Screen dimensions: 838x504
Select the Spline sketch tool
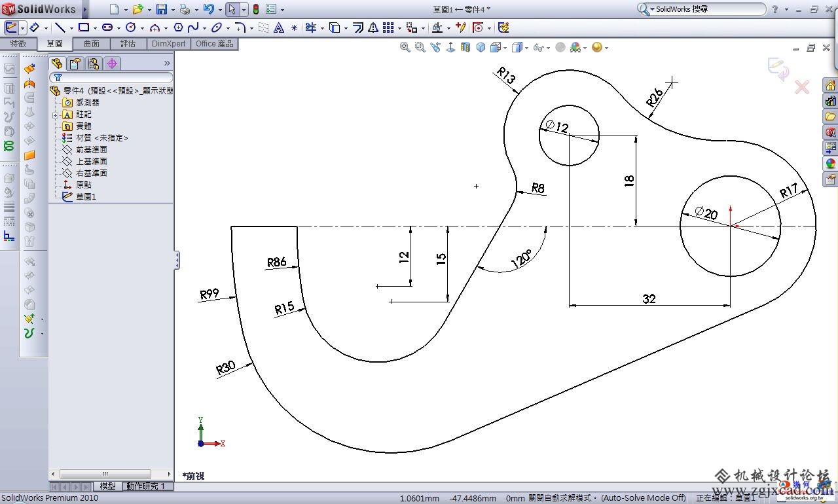click(x=193, y=27)
